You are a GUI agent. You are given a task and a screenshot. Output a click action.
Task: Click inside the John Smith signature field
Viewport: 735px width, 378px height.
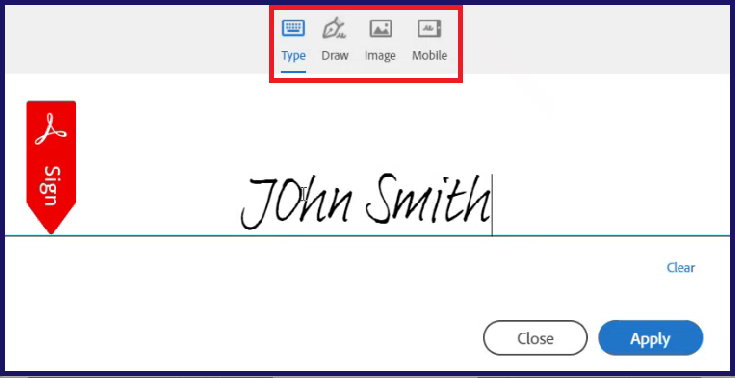pos(366,203)
